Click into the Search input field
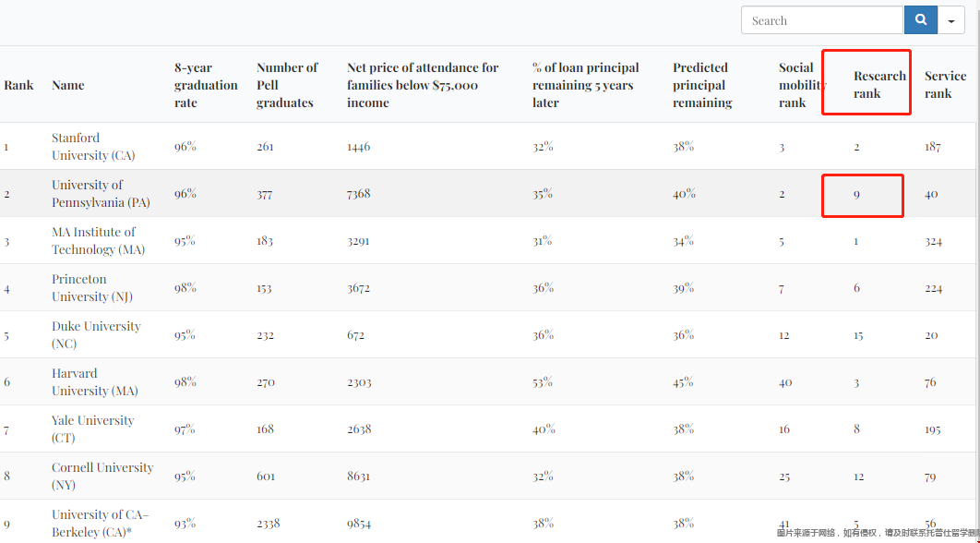Image resolution: width=980 pixels, height=543 pixels. click(x=821, y=20)
